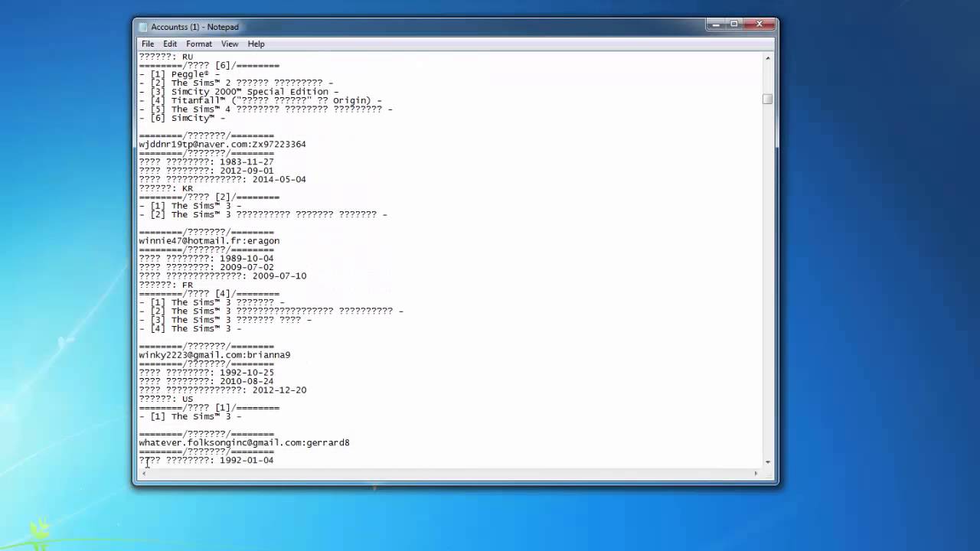The width and height of the screenshot is (980, 551).
Task: Click the Notepad icon in the title bar
Action: point(143,27)
